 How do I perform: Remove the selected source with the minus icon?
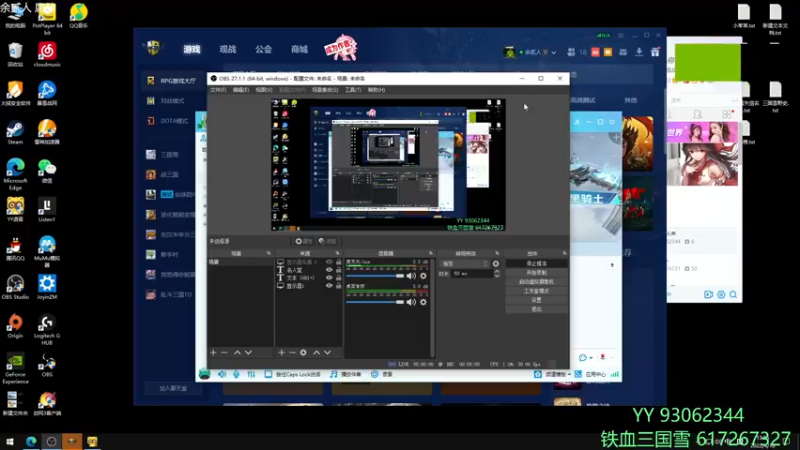292,353
